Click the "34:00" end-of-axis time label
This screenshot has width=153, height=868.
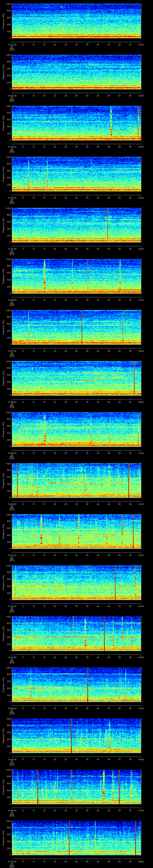(141, 147)
